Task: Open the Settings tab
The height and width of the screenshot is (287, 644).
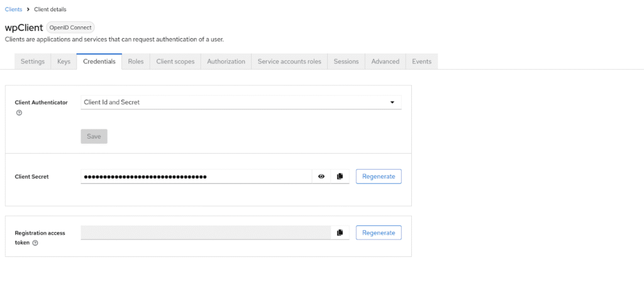Action: coord(33,62)
